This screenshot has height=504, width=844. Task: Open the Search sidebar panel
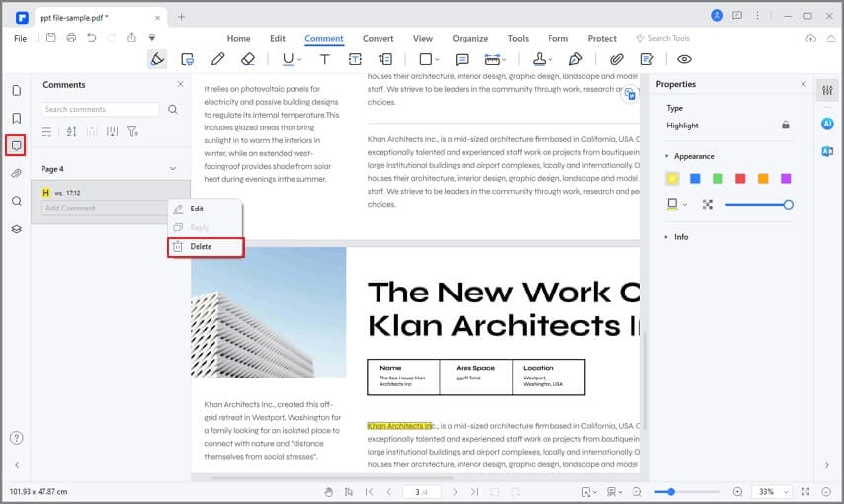pos(17,201)
